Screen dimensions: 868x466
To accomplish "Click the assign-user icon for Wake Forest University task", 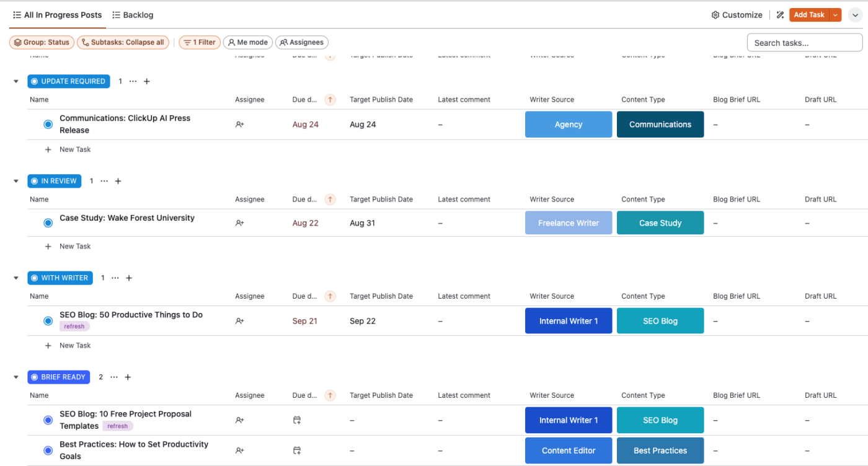I will (240, 223).
